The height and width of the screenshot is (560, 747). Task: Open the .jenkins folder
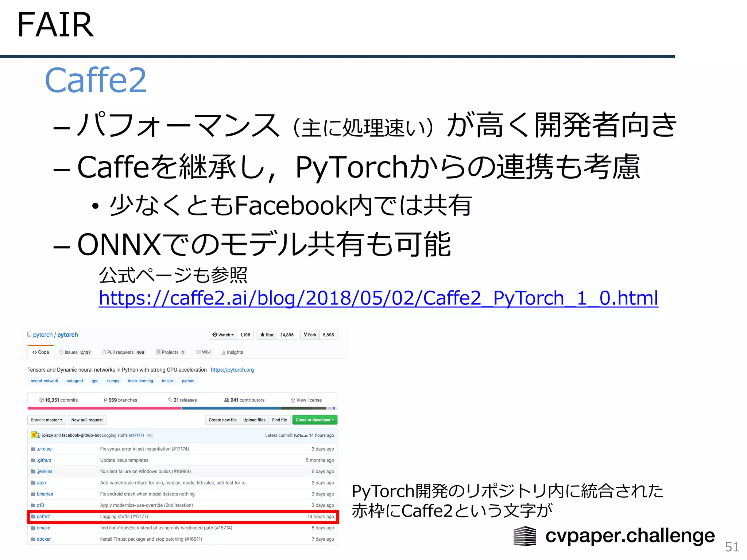pos(44,471)
